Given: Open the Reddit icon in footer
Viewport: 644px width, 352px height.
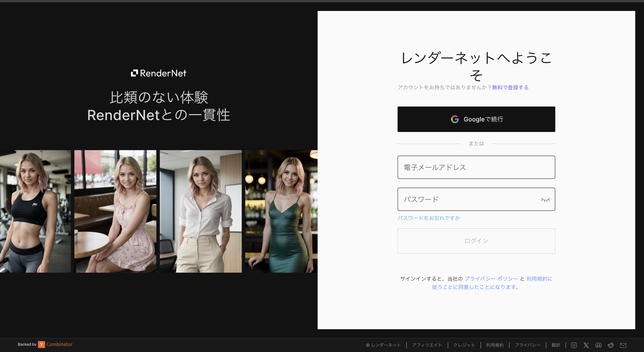Looking at the screenshot, I should (610, 345).
